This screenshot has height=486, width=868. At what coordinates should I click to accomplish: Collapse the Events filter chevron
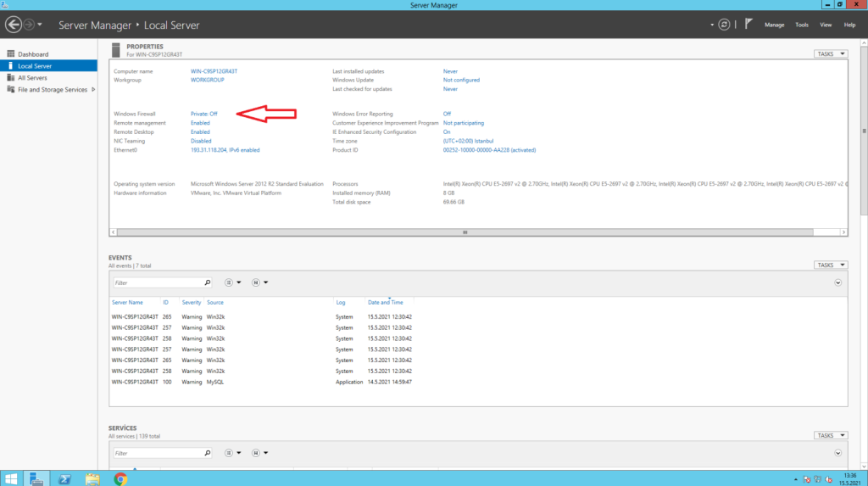tap(838, 282)
